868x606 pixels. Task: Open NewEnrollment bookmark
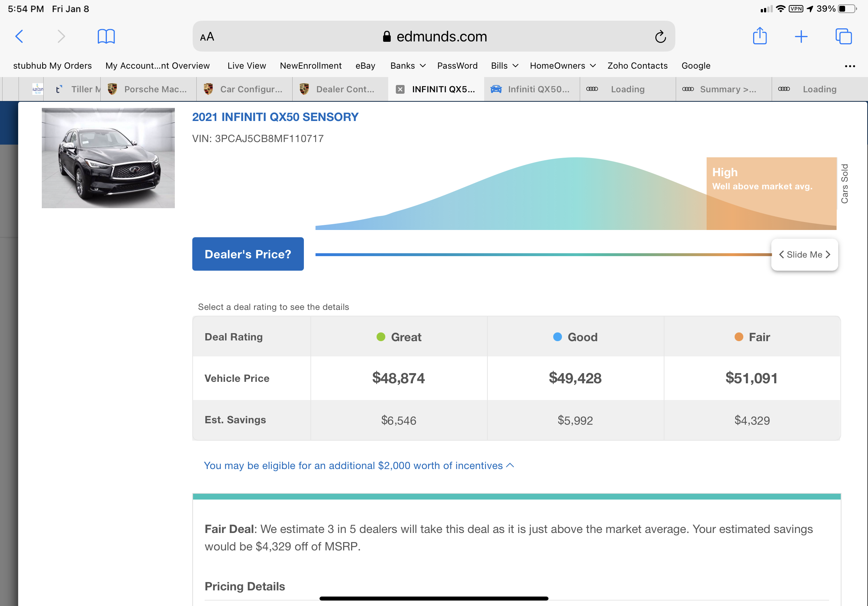(310, 66)
